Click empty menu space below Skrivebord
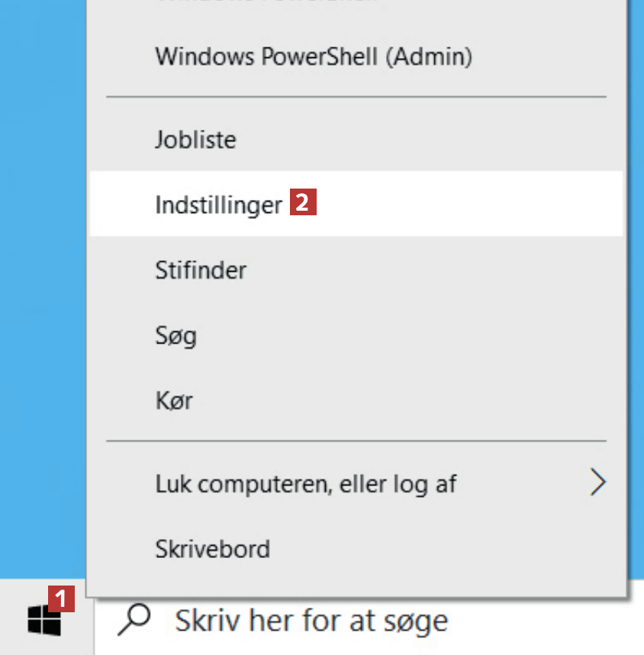 pos(356,580)
